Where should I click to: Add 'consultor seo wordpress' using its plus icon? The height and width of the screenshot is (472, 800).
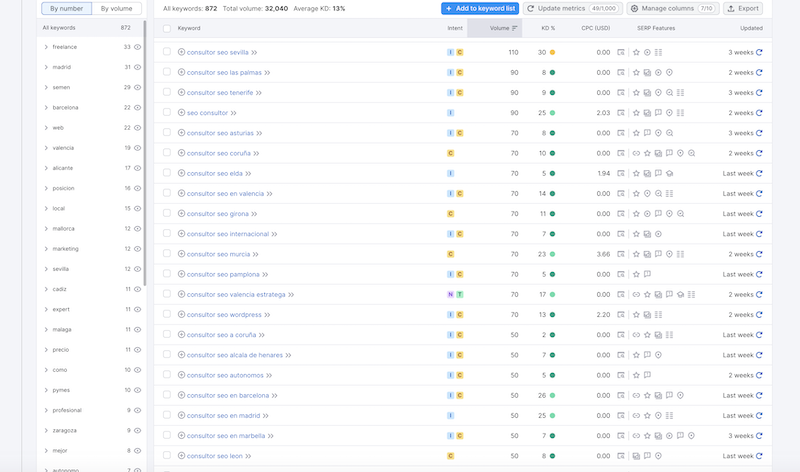pyautogui.click(x=181, y=315)
